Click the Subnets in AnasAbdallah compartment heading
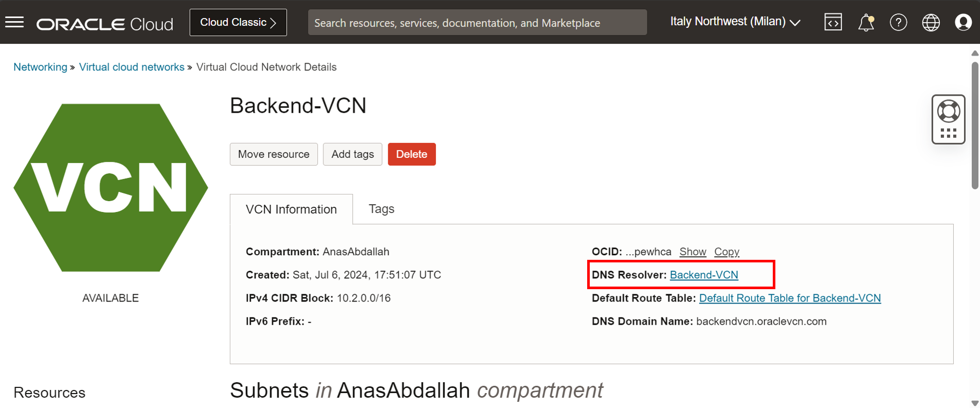980x408 pixels. click(416, 390)
